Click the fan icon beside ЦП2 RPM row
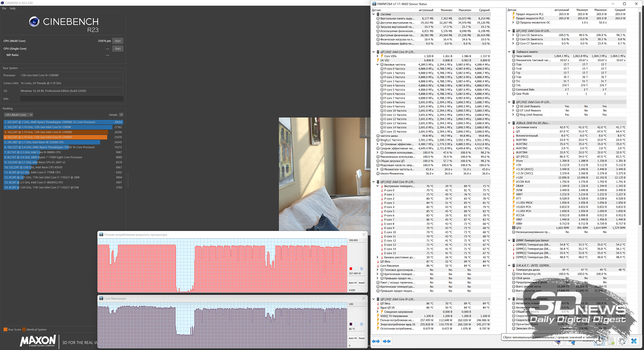Screen dimensions: 644x350 (x=514, y=228)
